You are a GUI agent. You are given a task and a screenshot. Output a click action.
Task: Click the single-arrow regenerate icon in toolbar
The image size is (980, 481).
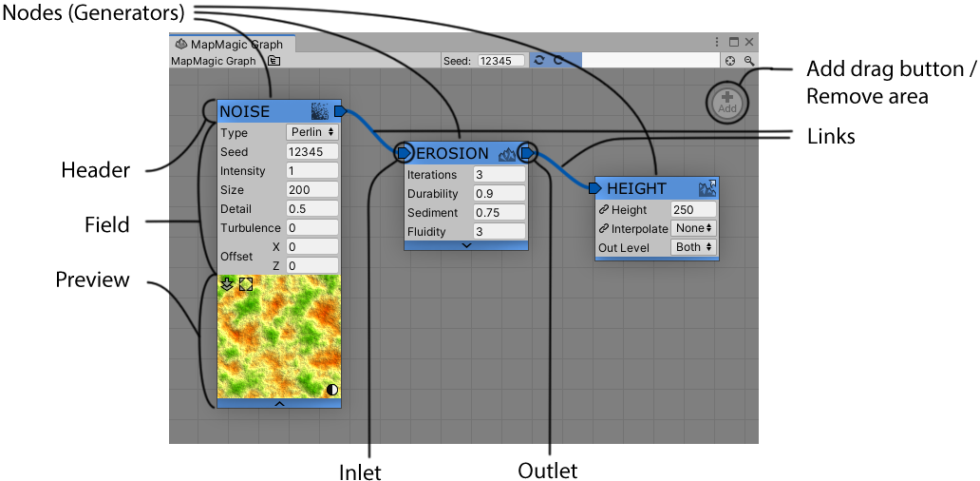pyautogui.click(x=558, y=61)
